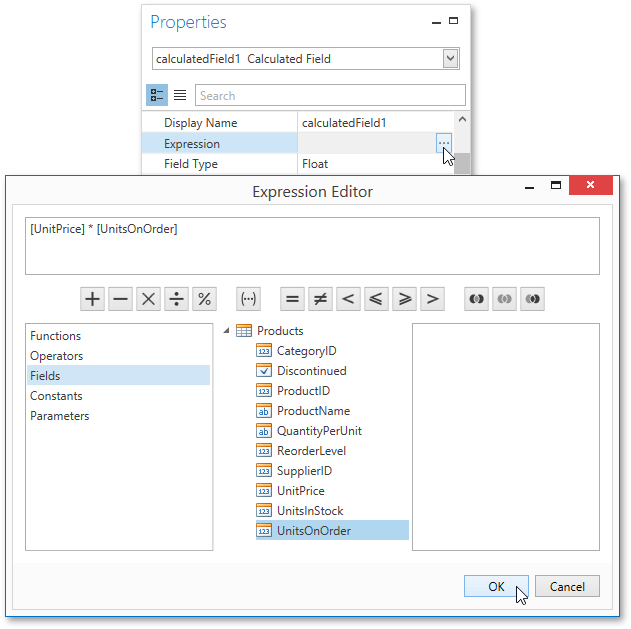631x629 pixels.
Task: Click the modulo percent button
Action: coord(204,299)
